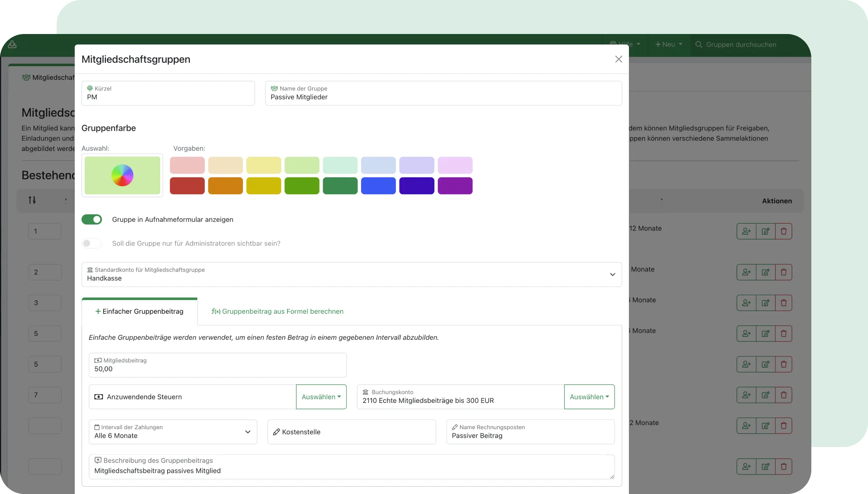Open the Neu menu in top bar

(x=669, y=45)
